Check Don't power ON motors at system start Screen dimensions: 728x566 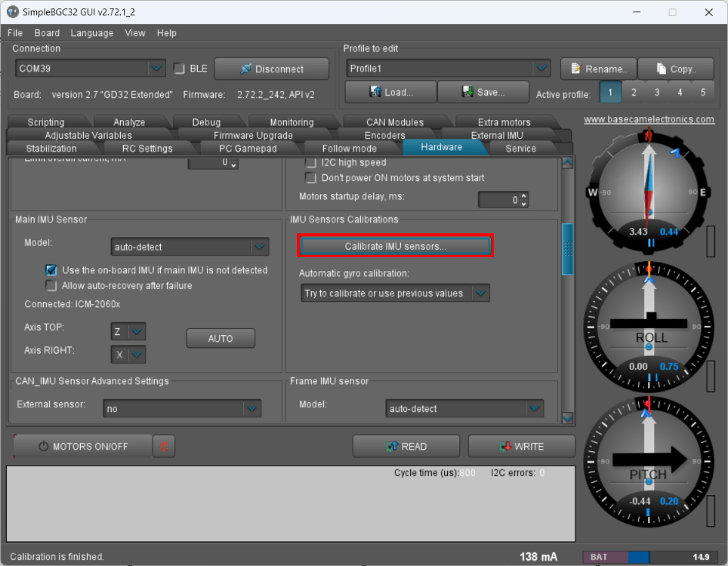tap(310, 178)
